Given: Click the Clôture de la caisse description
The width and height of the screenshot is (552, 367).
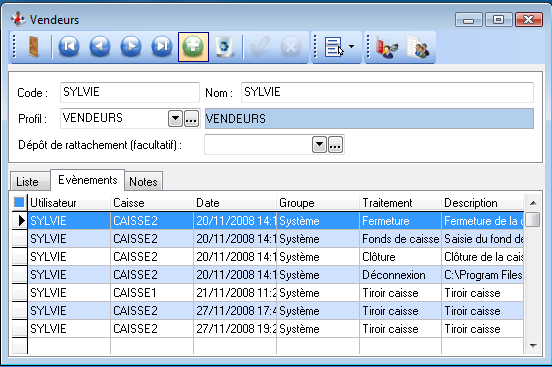Looking at the screenshot, I should pos(483,257).
